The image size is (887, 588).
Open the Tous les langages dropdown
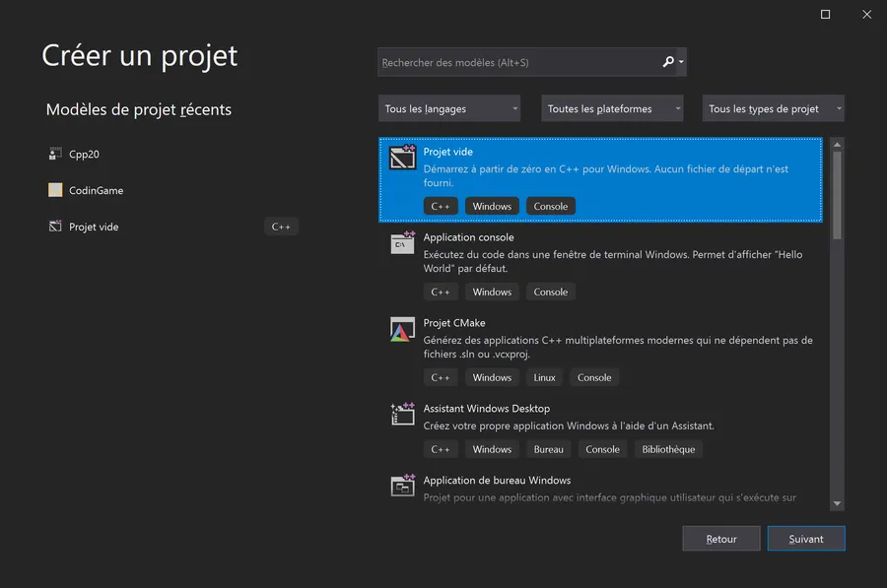click(x=449, y=108)
